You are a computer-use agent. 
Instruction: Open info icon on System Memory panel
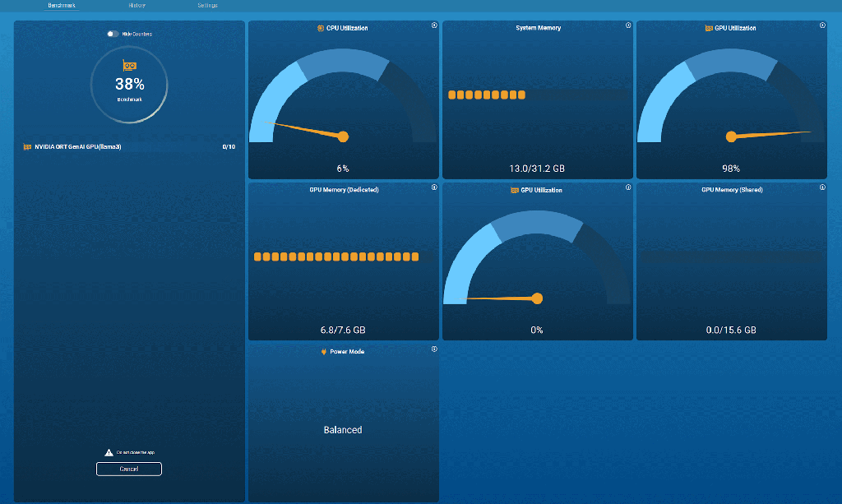pyautogui.click(x=628, y=25)
